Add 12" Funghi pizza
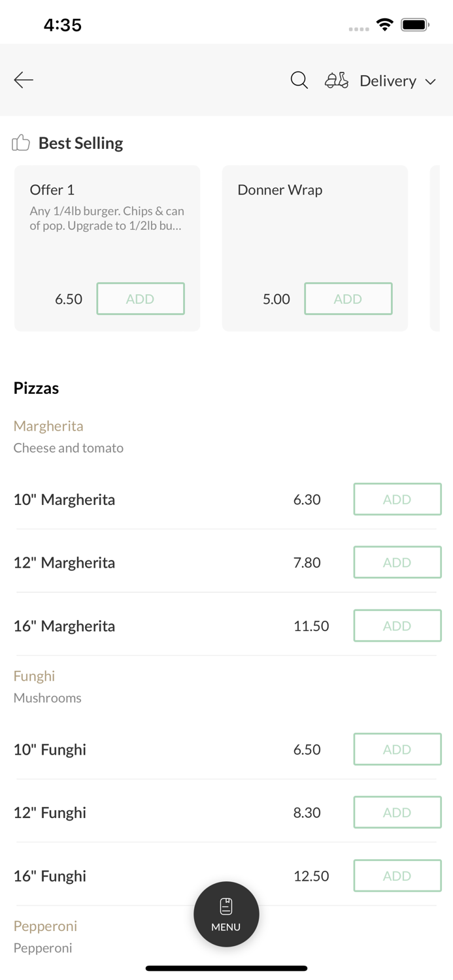This screenshot has width=453, height=980. point(397,813)
